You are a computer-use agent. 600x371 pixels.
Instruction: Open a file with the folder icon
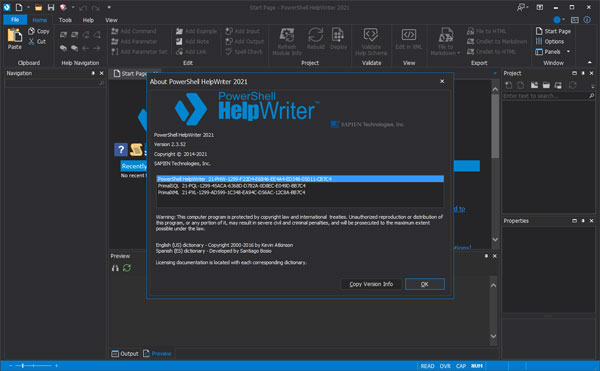(38, 7)
